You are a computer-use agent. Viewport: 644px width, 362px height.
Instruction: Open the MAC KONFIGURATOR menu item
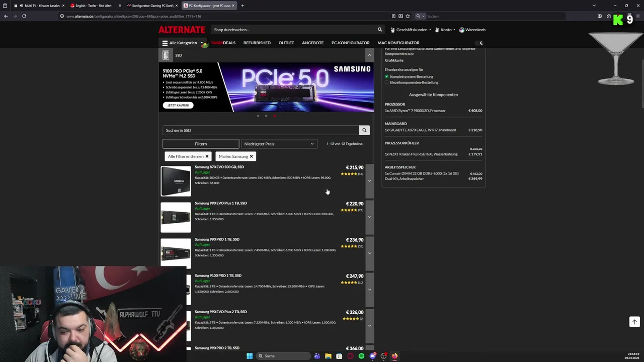[398, 43]
